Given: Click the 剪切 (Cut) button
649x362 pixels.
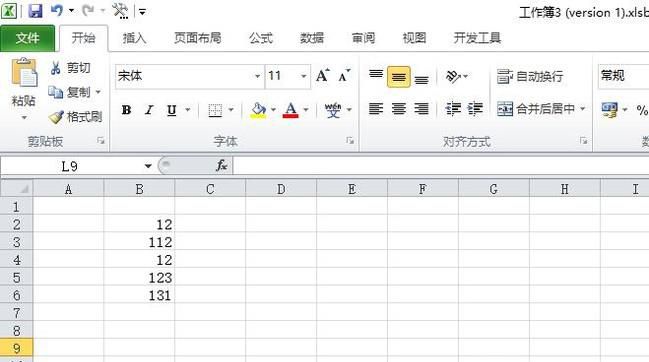Looking at the screenshot, I should coord(70,67).
